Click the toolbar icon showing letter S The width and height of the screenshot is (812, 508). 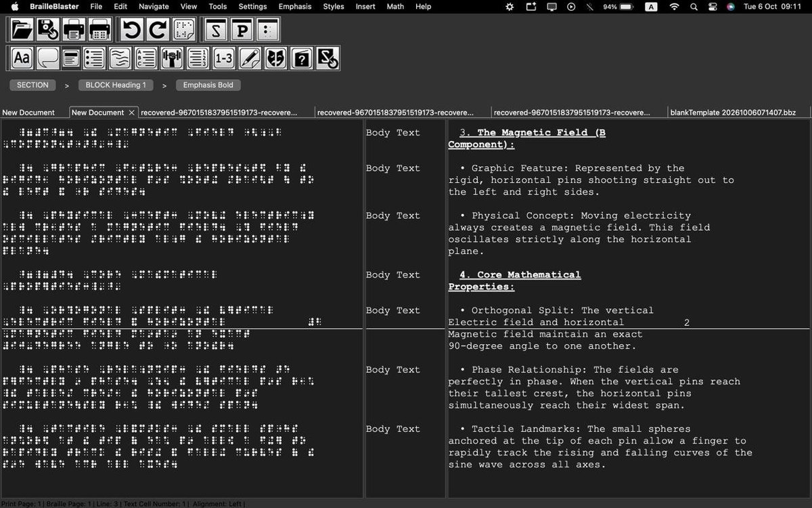click(x=216, y=30)
